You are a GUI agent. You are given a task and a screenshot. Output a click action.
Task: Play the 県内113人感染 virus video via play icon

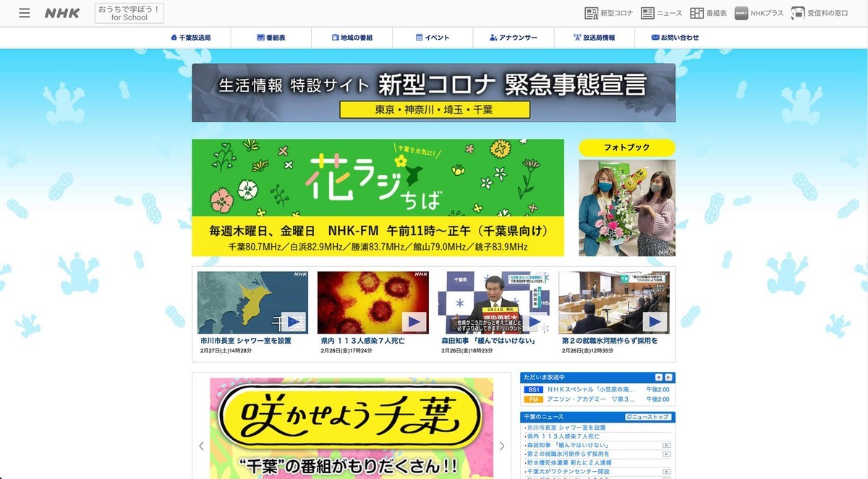click(x=414, y=322)
